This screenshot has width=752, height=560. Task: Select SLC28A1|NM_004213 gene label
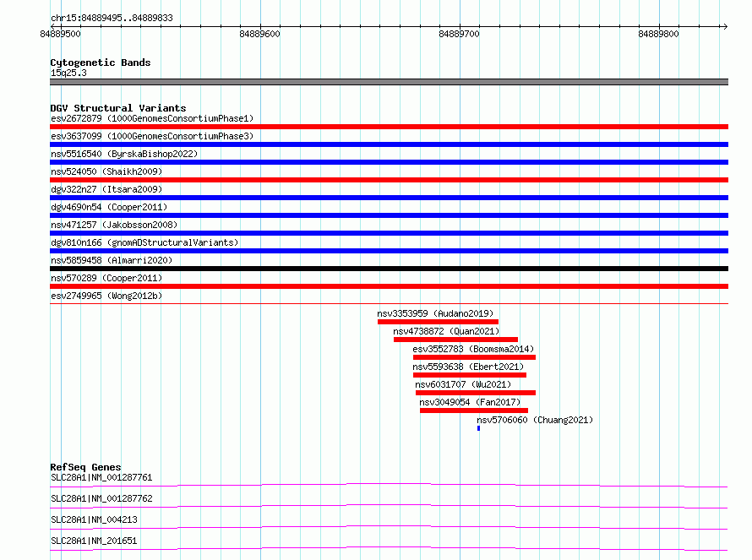pyautogui.click(x=94, y=519)
